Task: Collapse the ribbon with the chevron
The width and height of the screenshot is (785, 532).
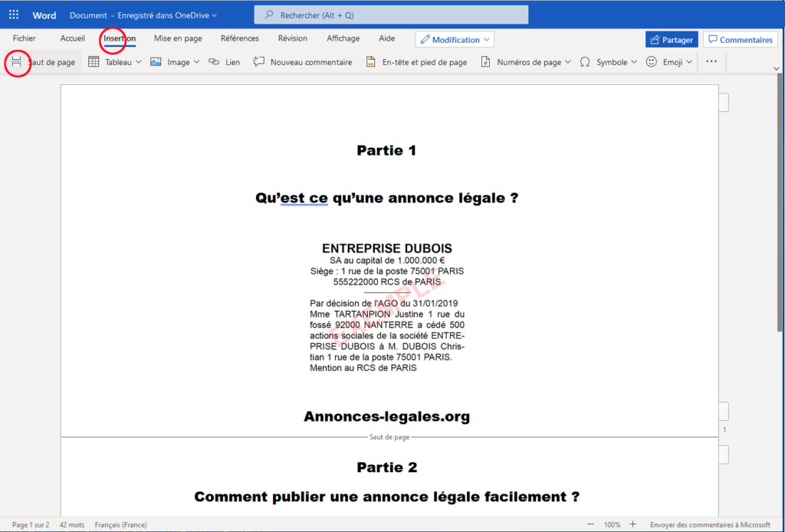Action: click(x=777, y=69)
